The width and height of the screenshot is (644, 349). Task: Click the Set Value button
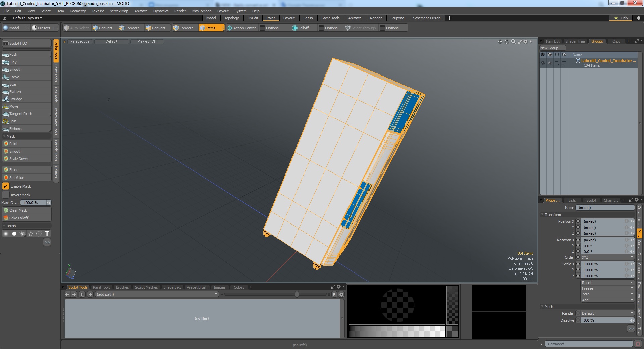click(26, 178)
